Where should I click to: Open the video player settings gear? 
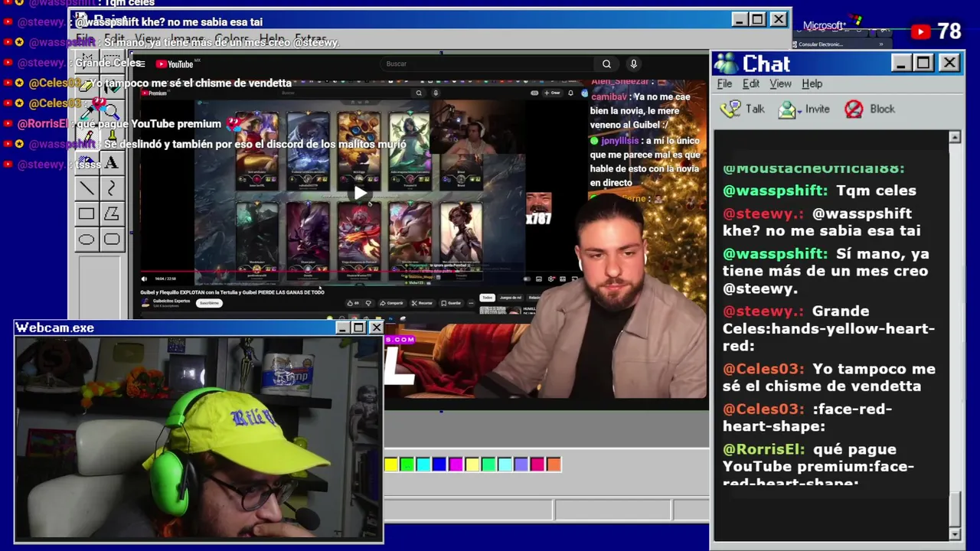[550, 279]
